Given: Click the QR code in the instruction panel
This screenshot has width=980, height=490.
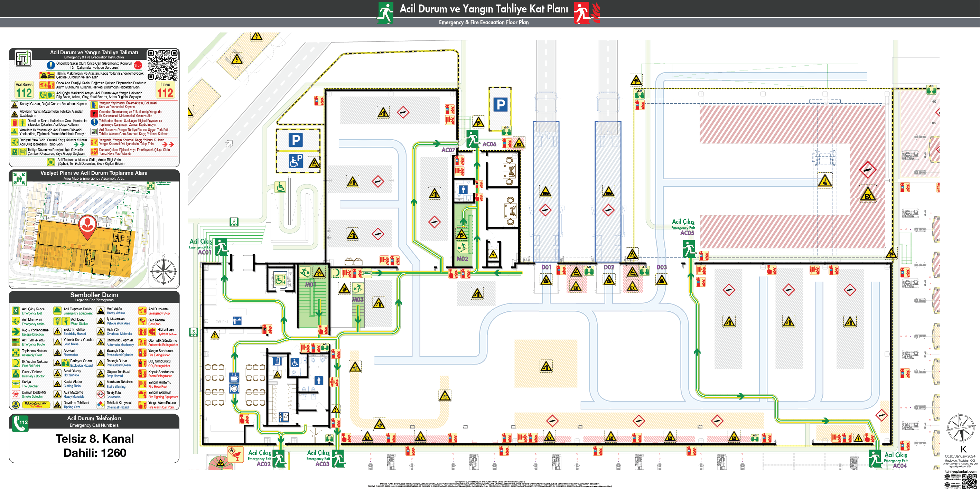Looking at the screenshot, I should click(162, 65).
